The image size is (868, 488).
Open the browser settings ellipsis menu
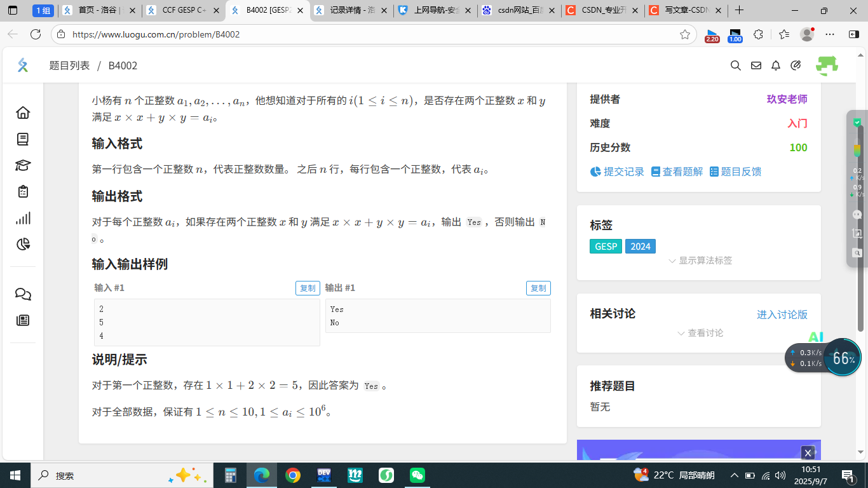tap(830, 34)
